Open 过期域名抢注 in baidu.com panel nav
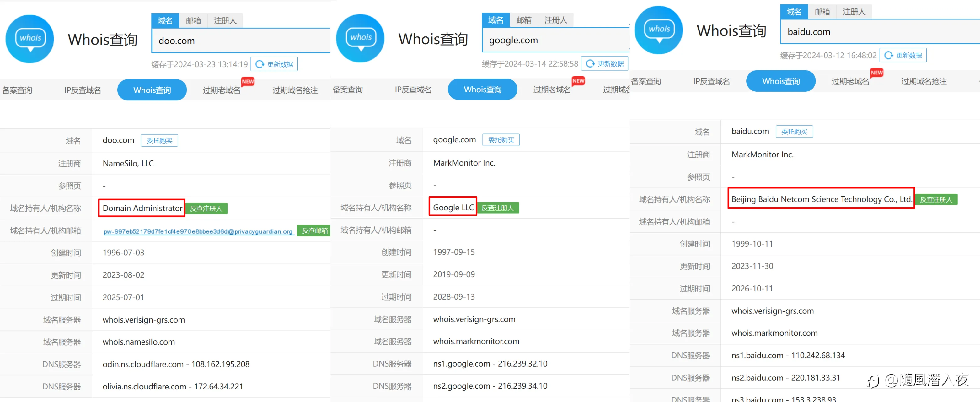The image size is (980, 402). point(924,81)
